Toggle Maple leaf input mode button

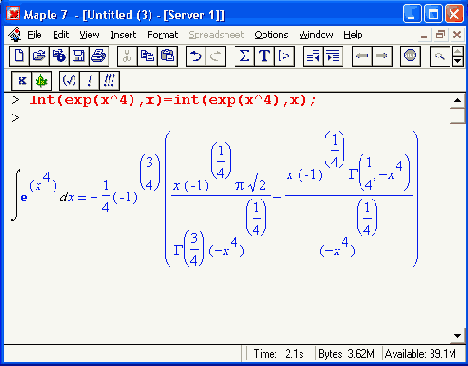pyautogui.click(x=42, y=81)
